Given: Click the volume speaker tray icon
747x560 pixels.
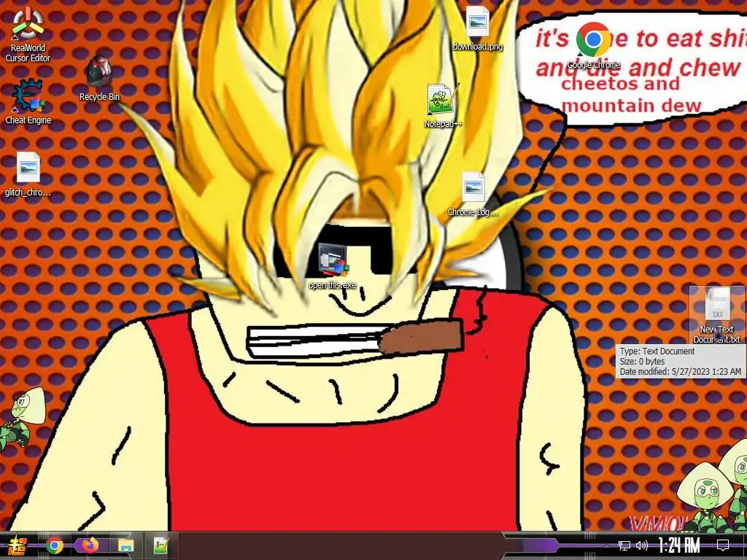Looking at the screenshot, I should (x=642, y=545).
